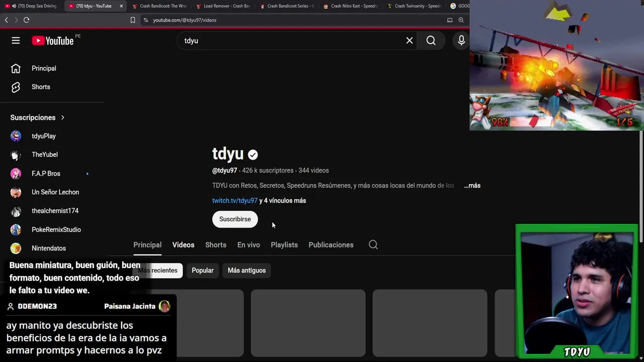Clear the search box with the X
The width and height of the screenshot is (644, 362).
410,41
